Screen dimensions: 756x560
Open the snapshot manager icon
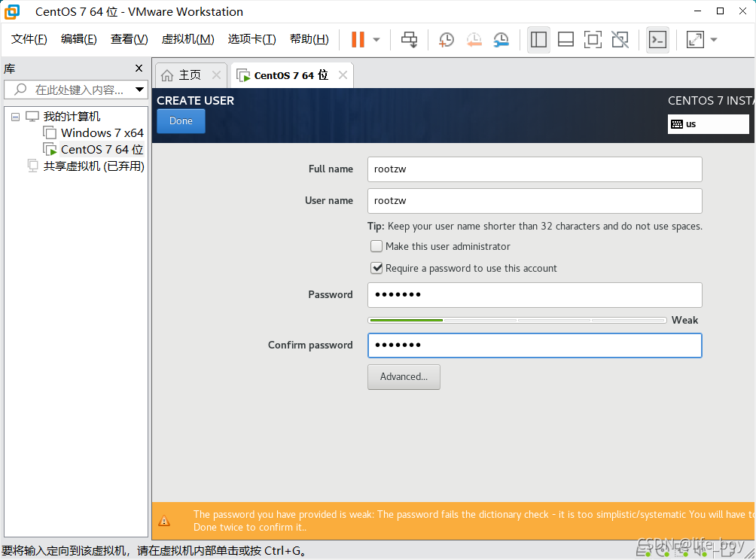501,40
